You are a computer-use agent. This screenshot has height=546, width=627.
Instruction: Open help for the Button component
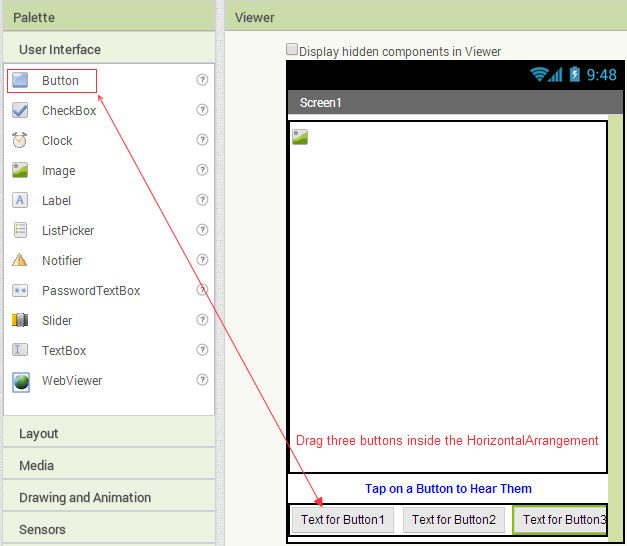point(202,80)
